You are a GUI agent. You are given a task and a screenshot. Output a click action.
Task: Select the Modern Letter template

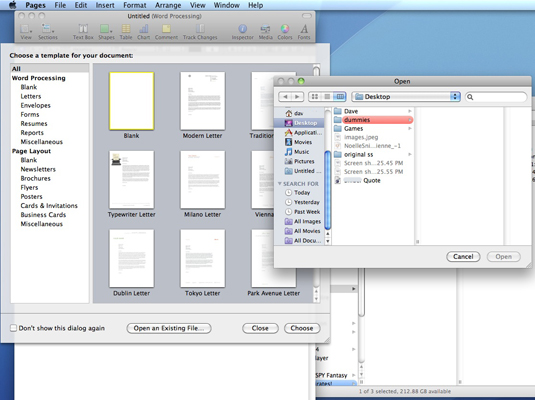(203, 101)
